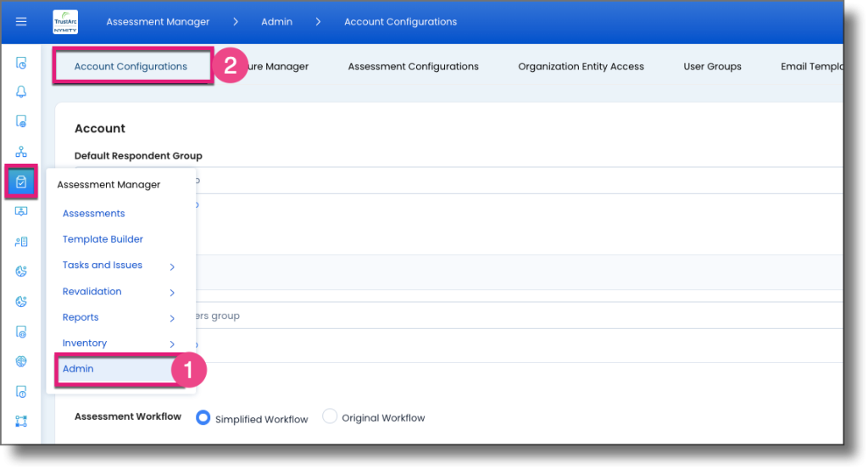Select the Original Workflow radio button
This screenshot has width=868, height=469.
(x=330, y=416)
